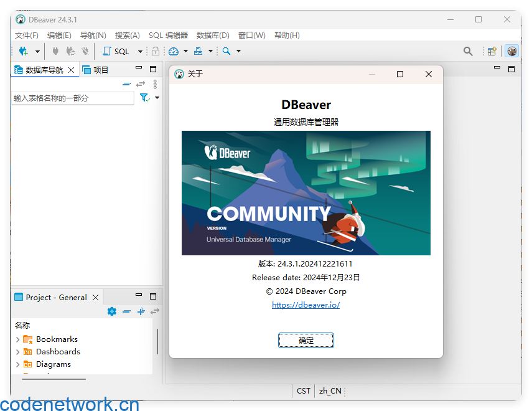Expand the filter funnel dropdown arrow
The height and width of the screenshot is (411, 532).
tap(157, 98)
